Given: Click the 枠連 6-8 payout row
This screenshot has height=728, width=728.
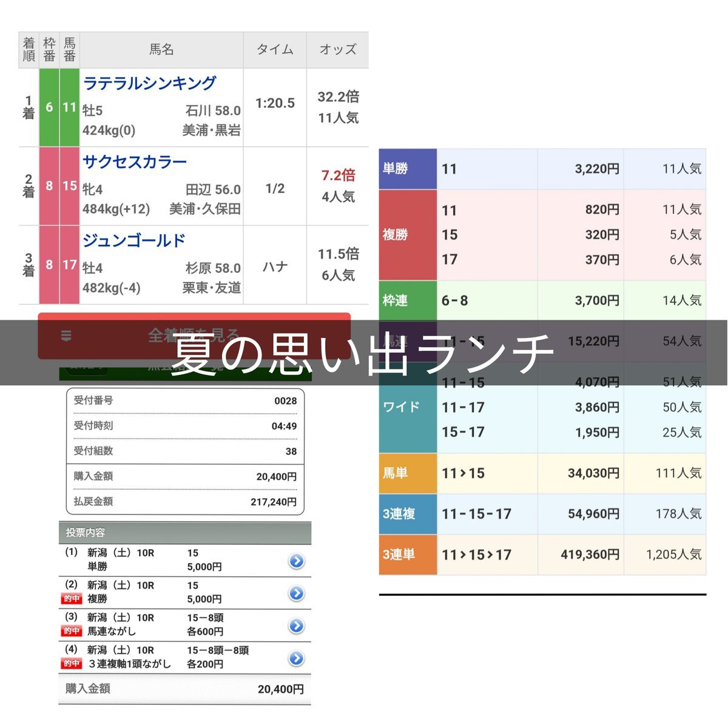Looking at the screenshot, I should click(x=546, y=300).
